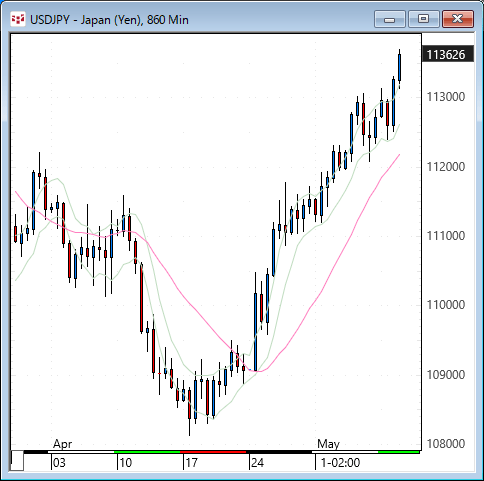Click the 10 date on the time axis
Image resolution: width=484 pixels, height=481 pixels.
point(125,463)
